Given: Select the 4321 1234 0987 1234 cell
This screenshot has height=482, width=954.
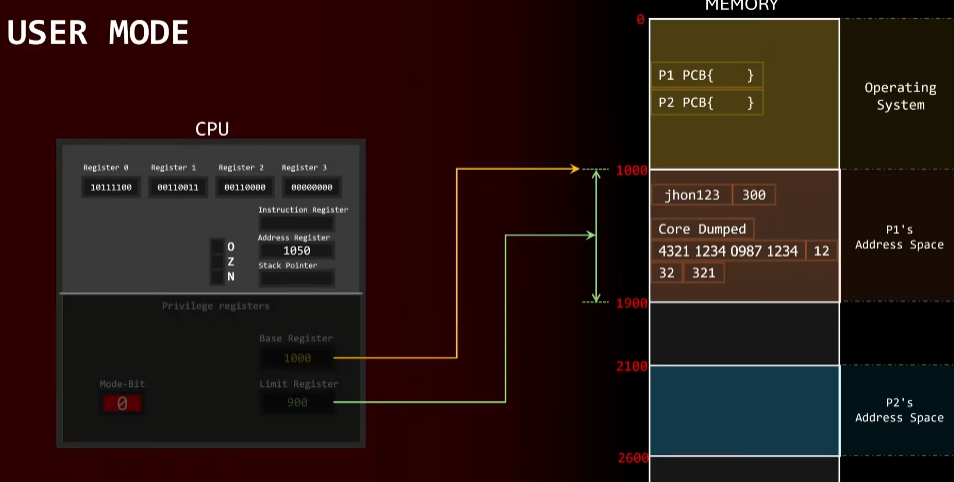Looking at the screenshot, I should click(728, 251).
